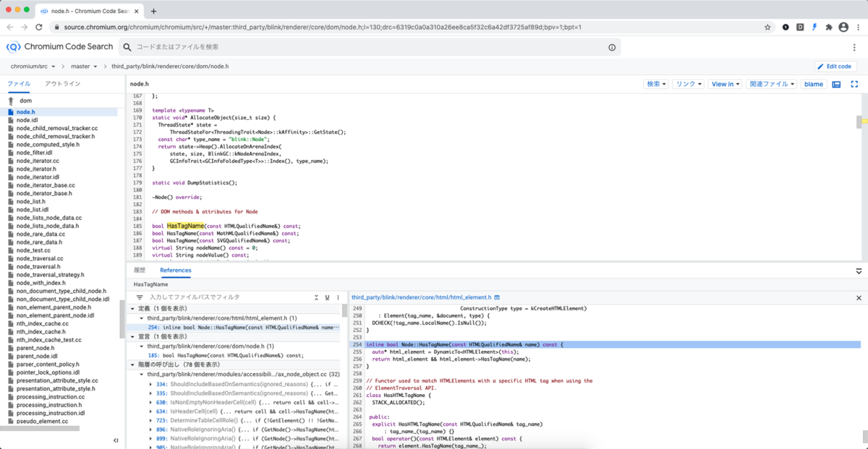
Task: Open the View in dropdown
Action: point(725,84)
